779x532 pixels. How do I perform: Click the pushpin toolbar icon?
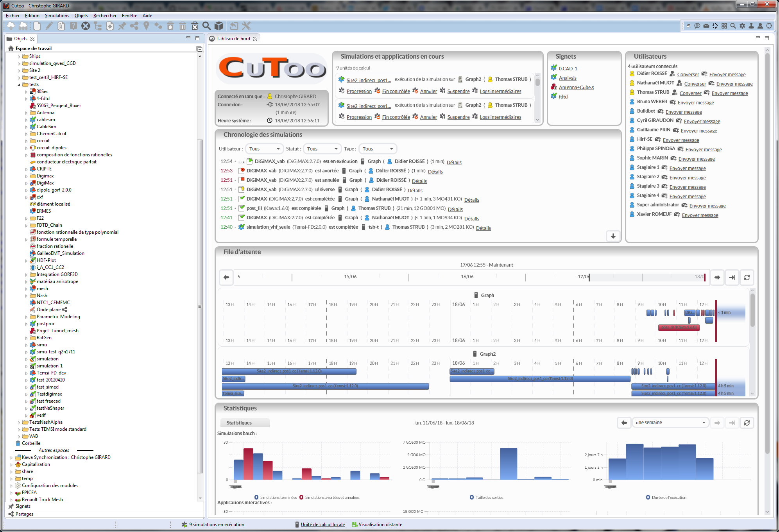pos(122,26)
